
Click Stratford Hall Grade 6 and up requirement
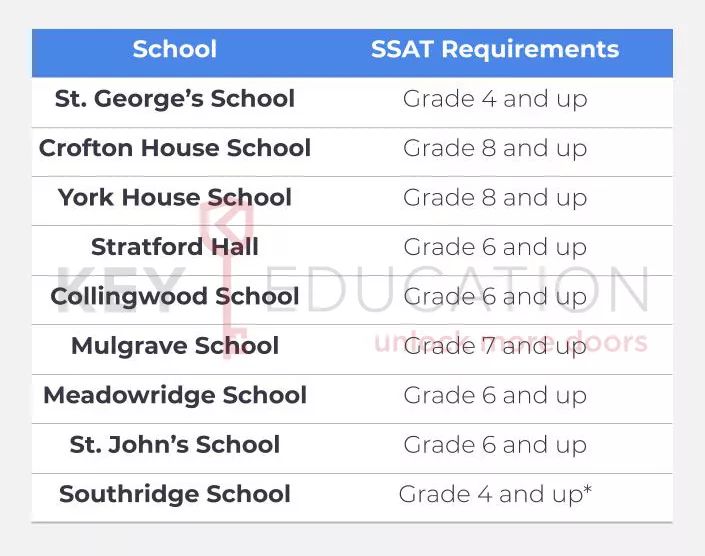click(495, 247)
